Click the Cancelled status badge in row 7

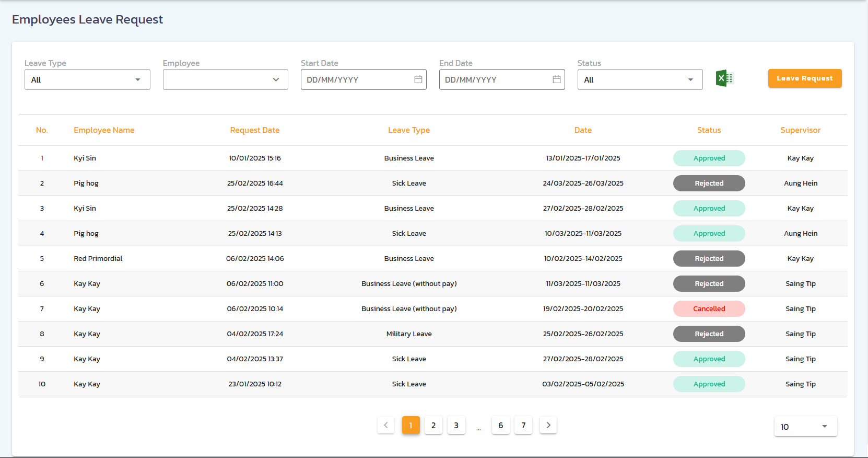[x=709, y=308]
